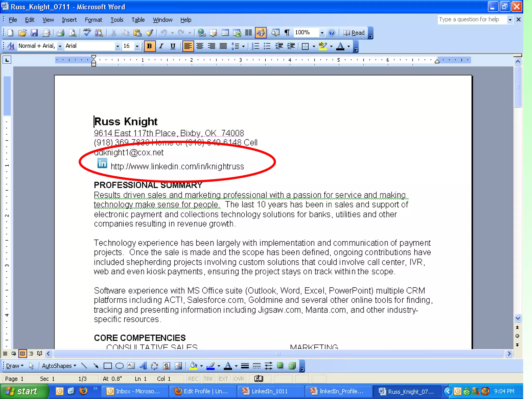Click the Print Preview icon
The image size is (532, 399).
click(72, 33)
